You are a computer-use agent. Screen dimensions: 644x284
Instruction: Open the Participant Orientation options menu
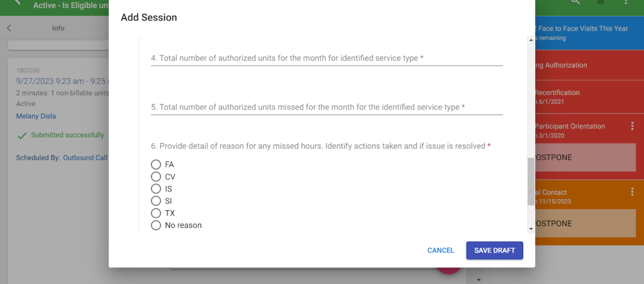pyautogui.click(x=632, y=126)
